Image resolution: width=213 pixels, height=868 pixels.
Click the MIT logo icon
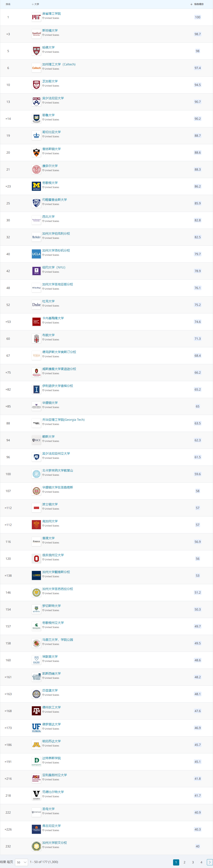[x=36, y=17]
